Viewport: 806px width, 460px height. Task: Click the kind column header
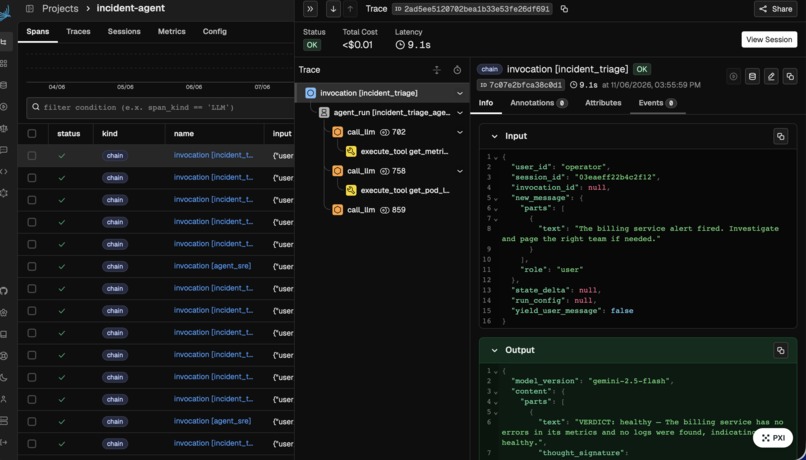tap(109, 134)
